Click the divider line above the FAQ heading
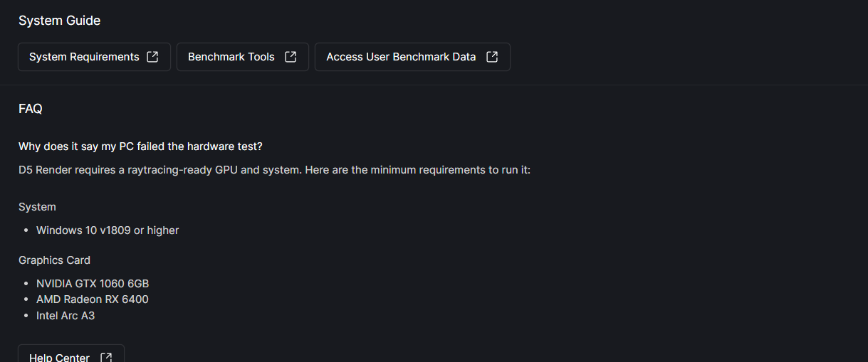Viewport: 868px width, 362px height. (434, 85)
